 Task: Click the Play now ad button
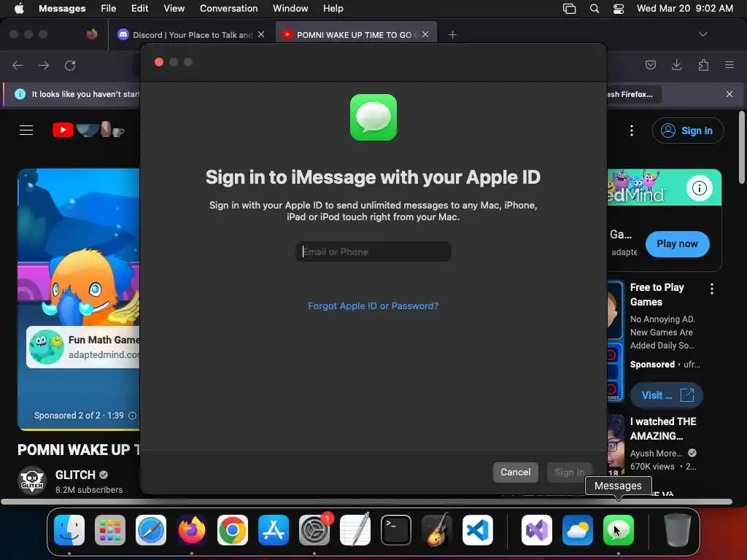pyautogui.click(x=677, y=244)
